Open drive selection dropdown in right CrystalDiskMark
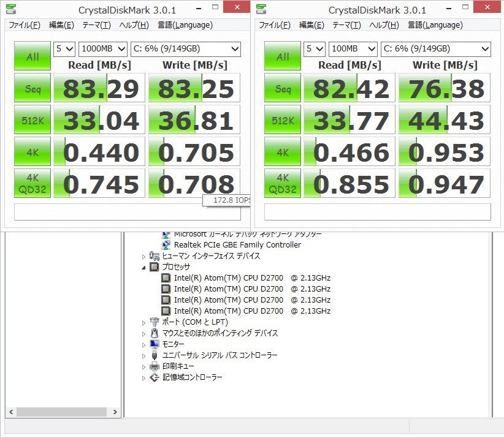 click(x=436, y=49)
